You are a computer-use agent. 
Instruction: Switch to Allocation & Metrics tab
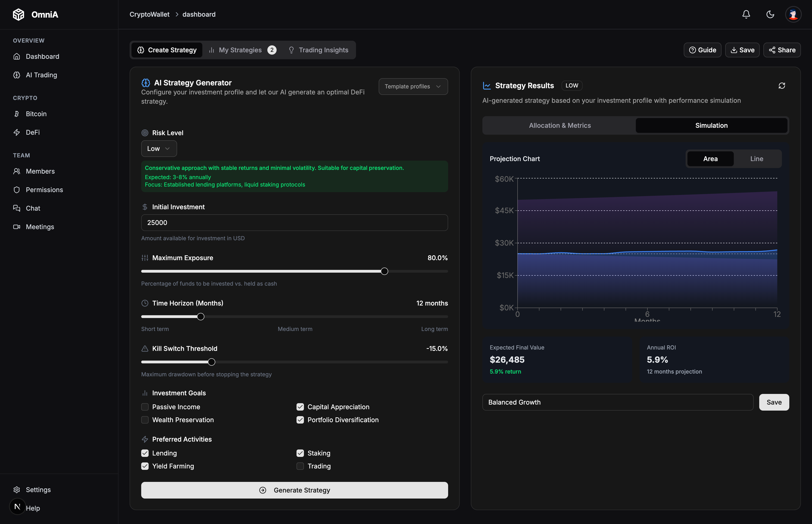(560, 125)
